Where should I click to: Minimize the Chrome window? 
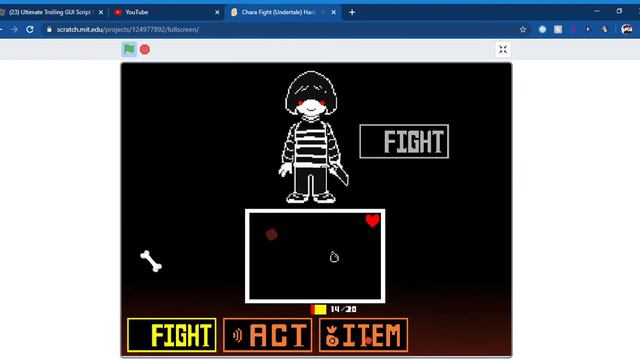click(x=597, y=11)
